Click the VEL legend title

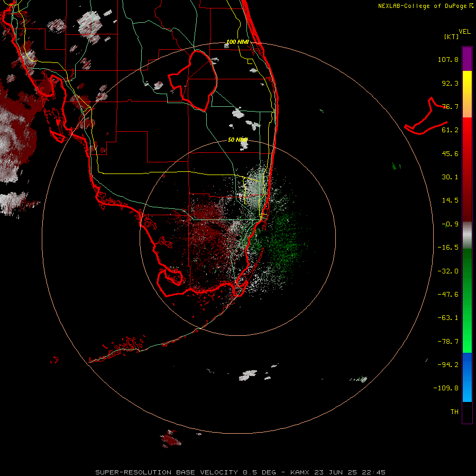pos(464,32)
